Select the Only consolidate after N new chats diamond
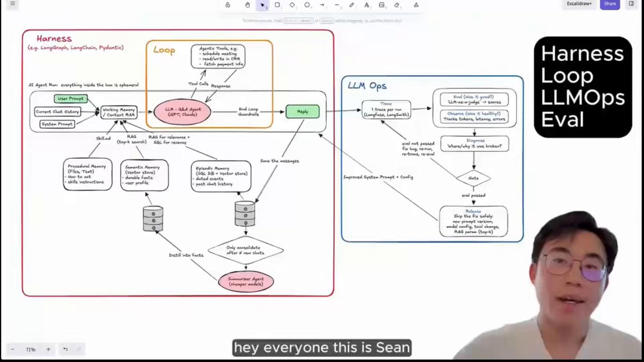The width and height of the screenshot is (644, 362). [246, 250]
